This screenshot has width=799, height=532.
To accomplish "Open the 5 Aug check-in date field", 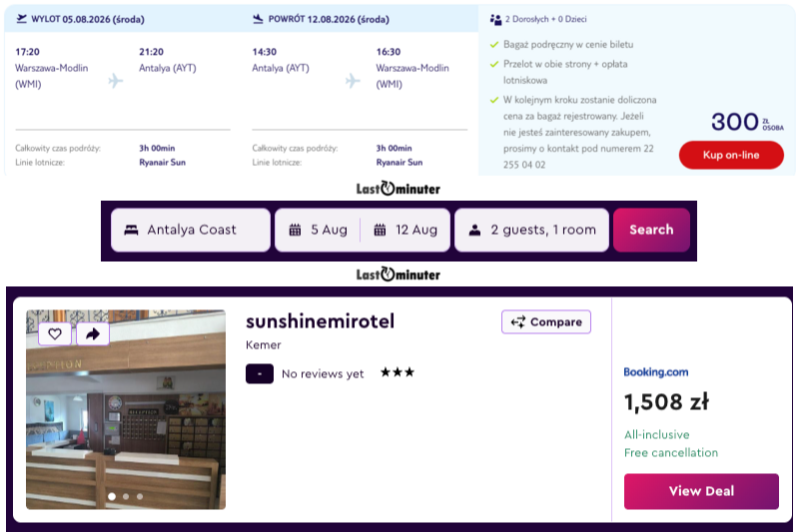I will pos(318,230).
